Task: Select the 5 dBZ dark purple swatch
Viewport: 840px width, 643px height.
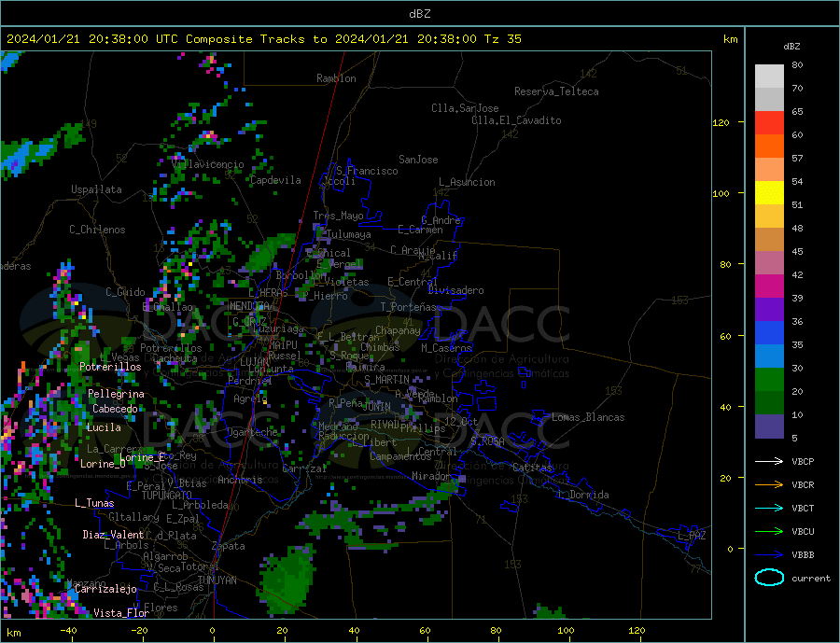Action: 769,426
